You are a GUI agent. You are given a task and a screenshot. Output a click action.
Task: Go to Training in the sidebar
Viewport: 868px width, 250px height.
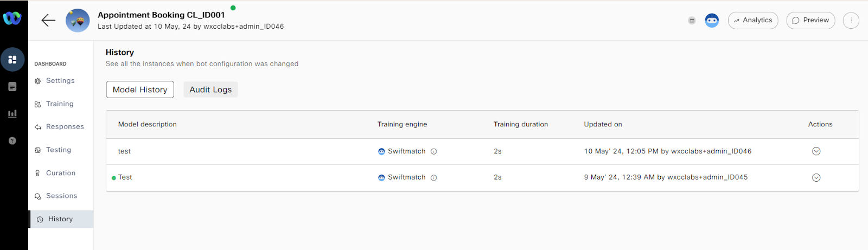pos(59,104)
